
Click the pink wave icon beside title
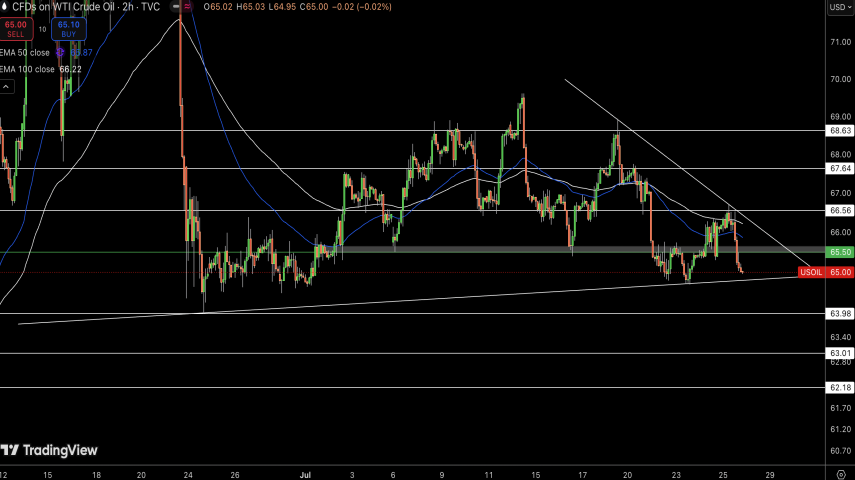[x=187, y=7]
